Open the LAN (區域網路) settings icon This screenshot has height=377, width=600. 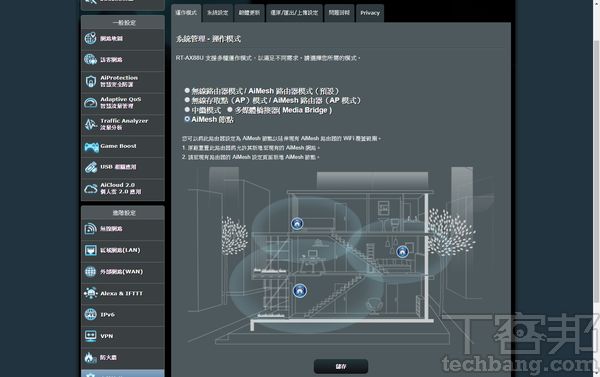[x=91, y=250]
